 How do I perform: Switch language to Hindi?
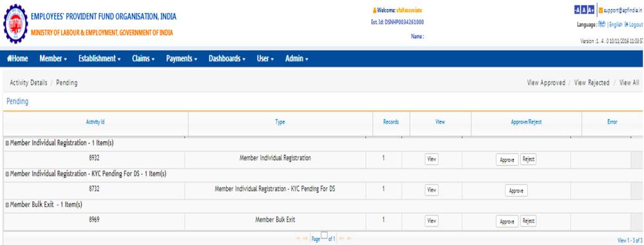601,24
